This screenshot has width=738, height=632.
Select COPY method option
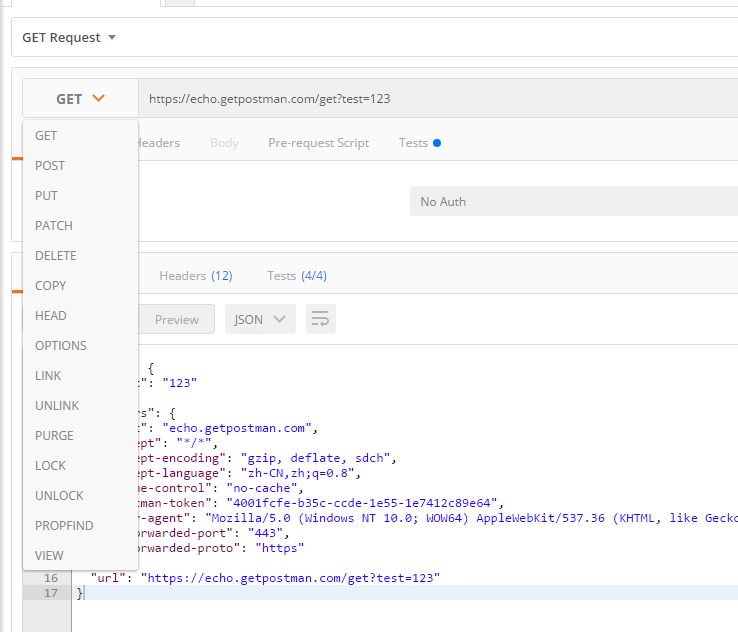click(51, 286)
